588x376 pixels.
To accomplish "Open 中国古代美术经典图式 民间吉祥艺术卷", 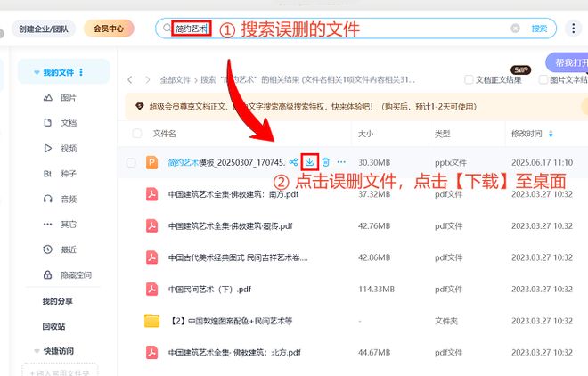I will coord(238,257).
